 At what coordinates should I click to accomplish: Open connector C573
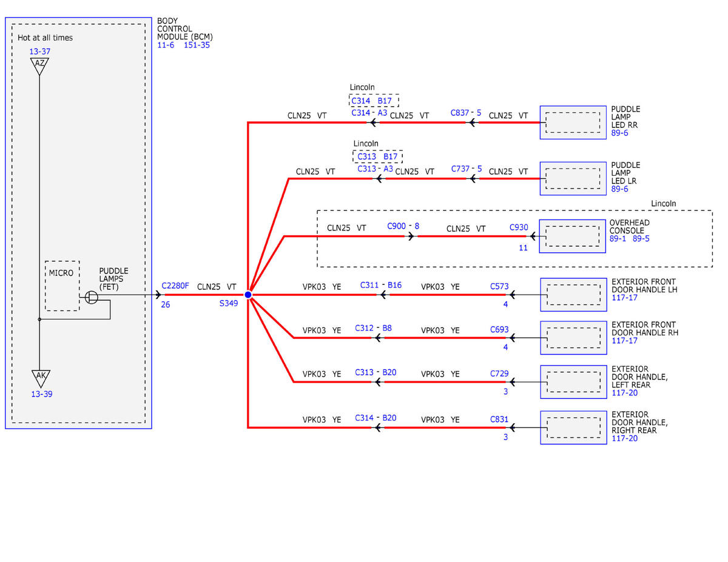click(x=499, y=285)
